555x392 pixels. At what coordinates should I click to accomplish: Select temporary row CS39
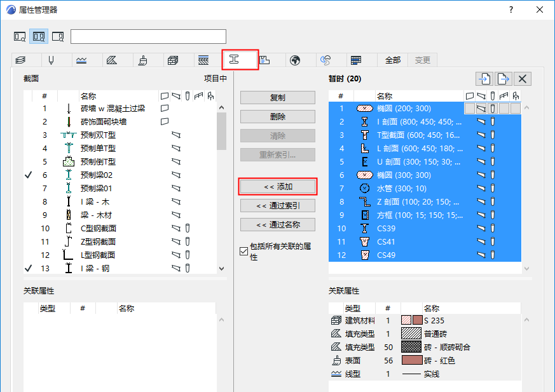[425, 229]
